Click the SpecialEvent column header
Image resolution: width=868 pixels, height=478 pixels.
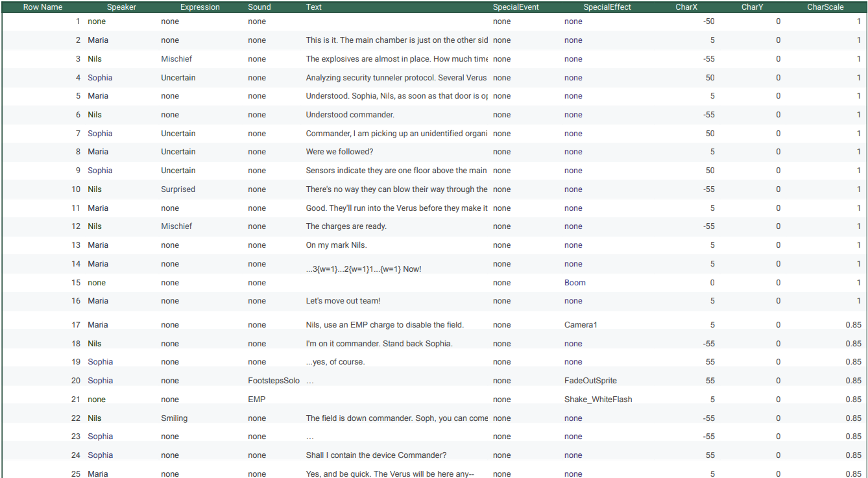(516, 7)
